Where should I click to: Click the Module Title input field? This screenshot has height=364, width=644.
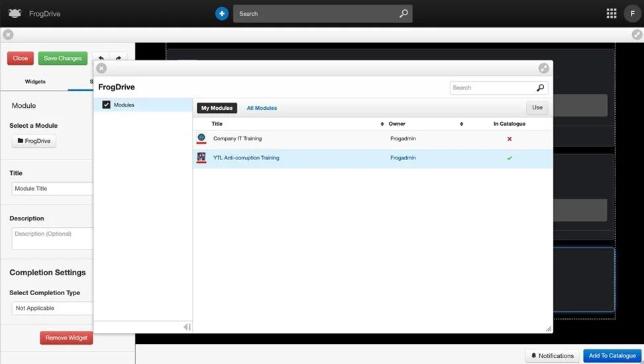tap(52, 189)
